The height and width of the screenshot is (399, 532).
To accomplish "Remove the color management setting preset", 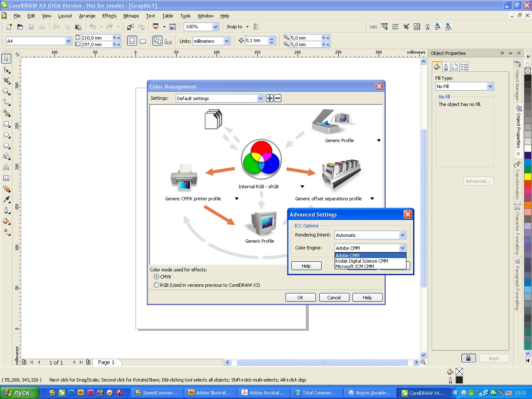I will (278, 99).
